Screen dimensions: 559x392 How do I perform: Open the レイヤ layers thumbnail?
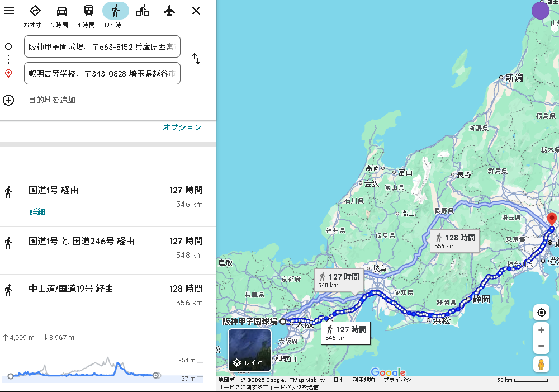(x=249, y=350)
